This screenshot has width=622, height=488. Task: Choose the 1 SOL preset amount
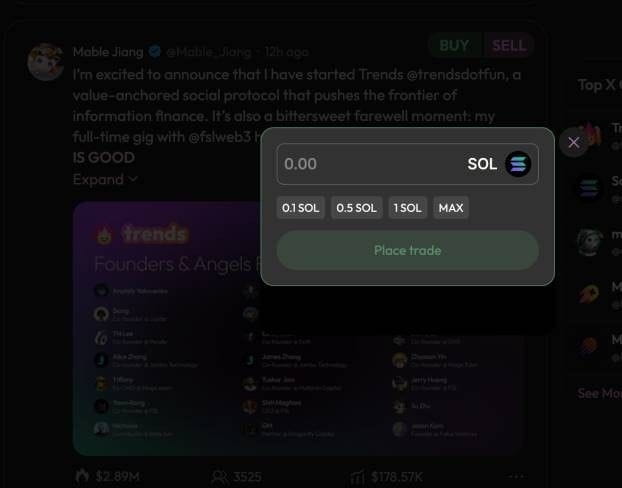click(x=407, y=207)
